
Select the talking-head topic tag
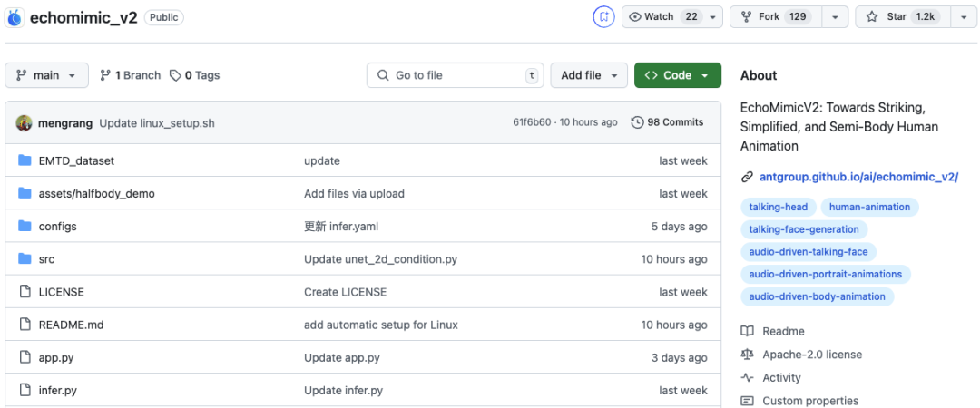778,207
